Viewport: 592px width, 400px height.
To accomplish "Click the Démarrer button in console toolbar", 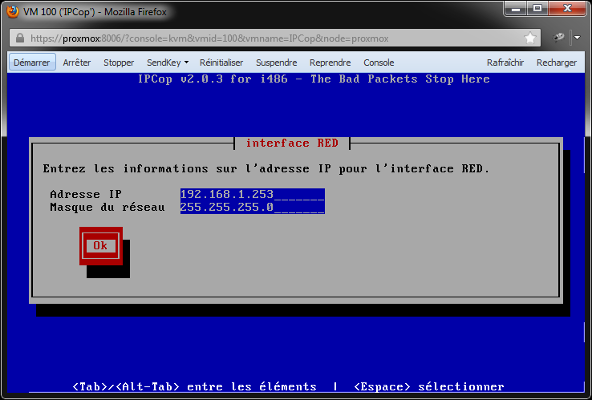I will [32, 62].
